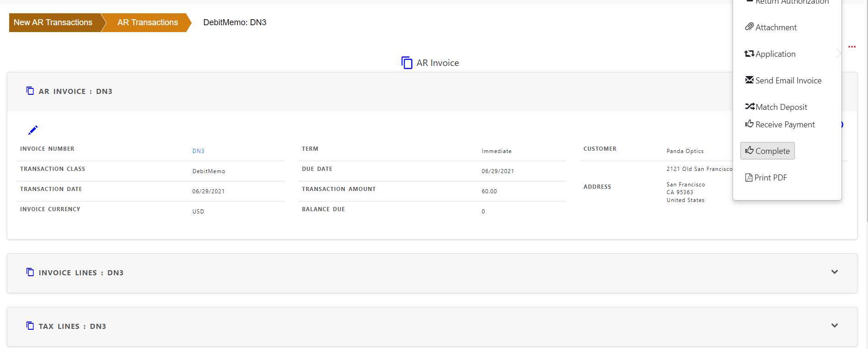Choose Match Deposit from menu
This screenshot has height=349, width=868.
pyautogui.click(x=781, y=107)
